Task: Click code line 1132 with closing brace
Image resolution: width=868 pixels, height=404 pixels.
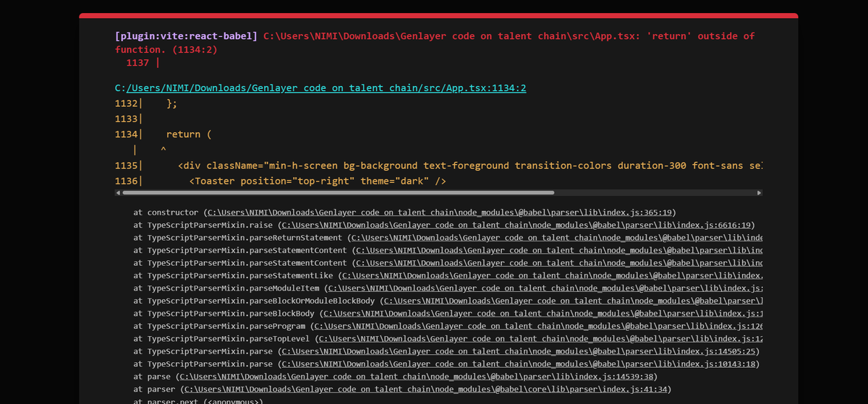Action: (x=146, y=104)
